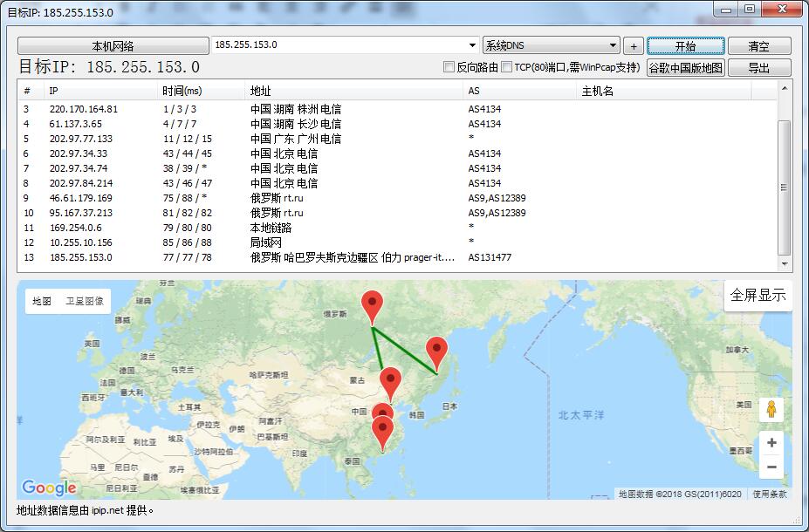Switch to the 地图 map view
Image resolution: width=809 pixels, height=532 pixels.
tap(42, 301)
